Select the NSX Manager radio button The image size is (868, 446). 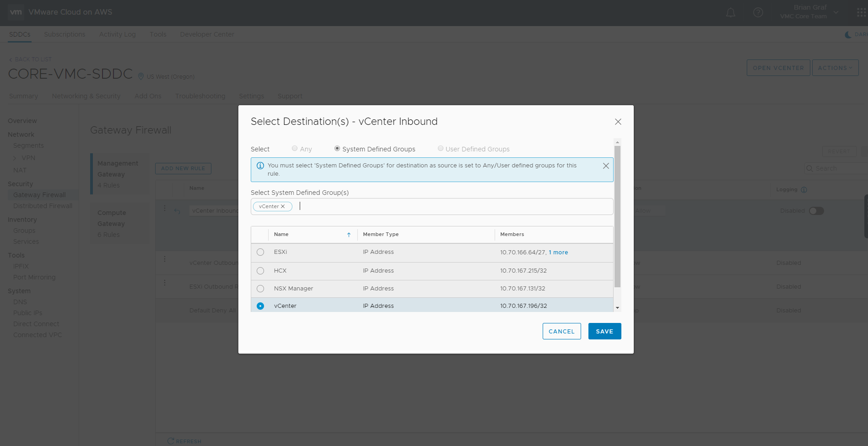point(260,289)
